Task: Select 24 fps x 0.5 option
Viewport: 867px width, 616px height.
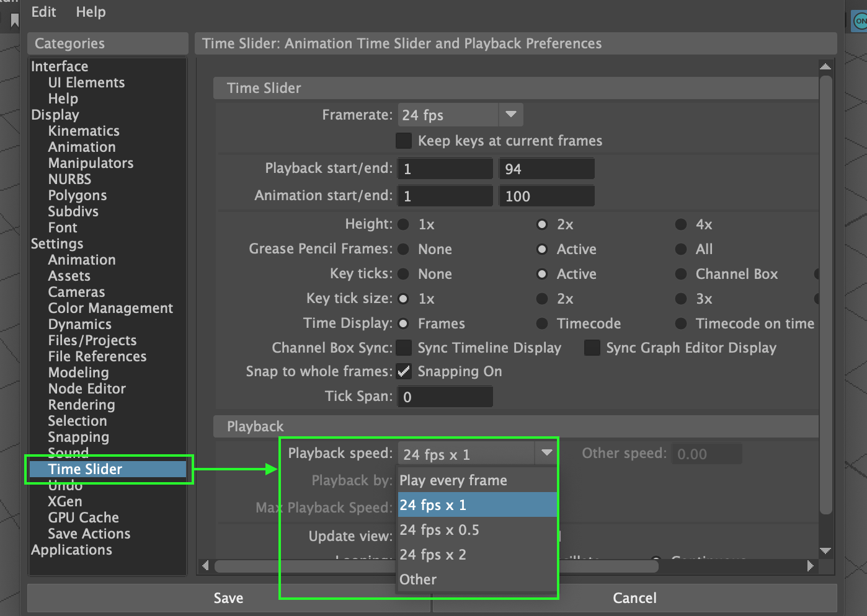Action: 439,530
